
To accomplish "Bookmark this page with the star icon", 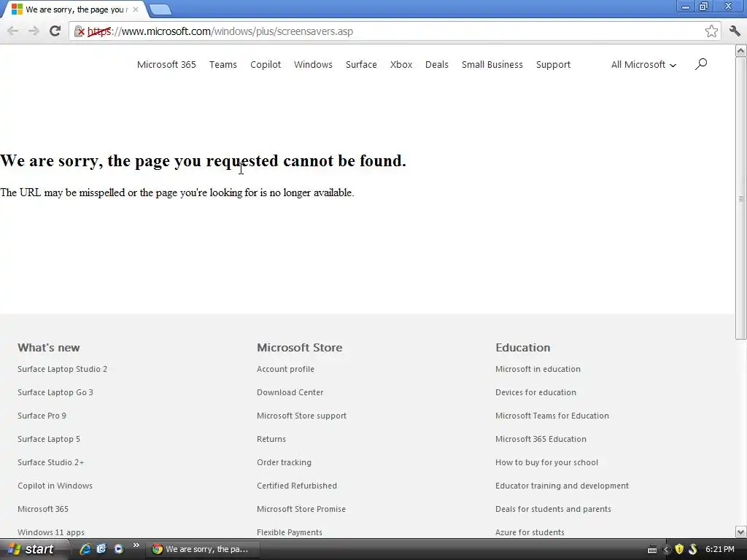I will (711, 31).
